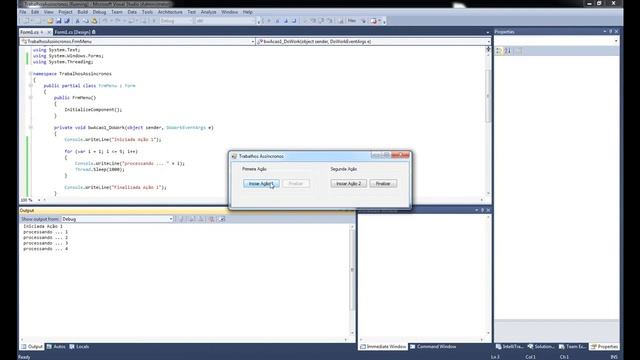The width and height of the screenshot is (640, 360).
Task: Collapse bwAcao1_DoWork method outline
Action: click(x=31, y=127)
